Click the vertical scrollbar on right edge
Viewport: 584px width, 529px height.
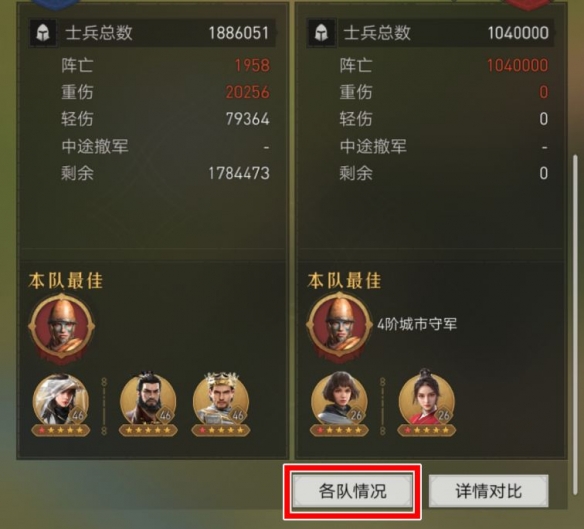click(575, 324)
